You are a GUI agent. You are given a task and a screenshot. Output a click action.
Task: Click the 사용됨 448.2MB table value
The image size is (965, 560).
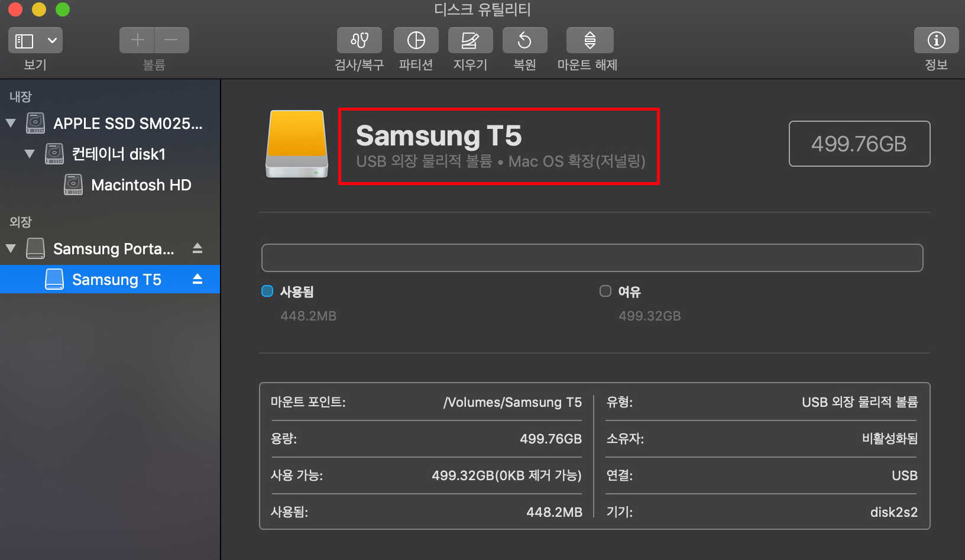[x=554, y=512]
